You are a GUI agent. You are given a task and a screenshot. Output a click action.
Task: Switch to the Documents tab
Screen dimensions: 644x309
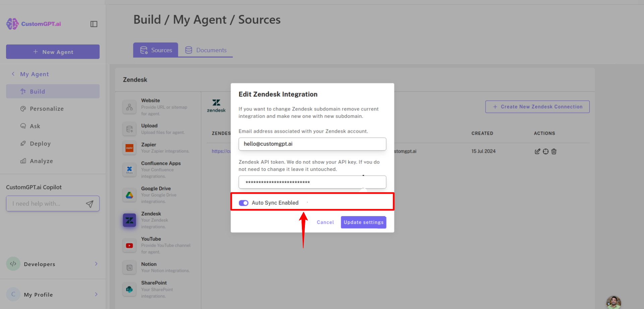pos(206,50)
